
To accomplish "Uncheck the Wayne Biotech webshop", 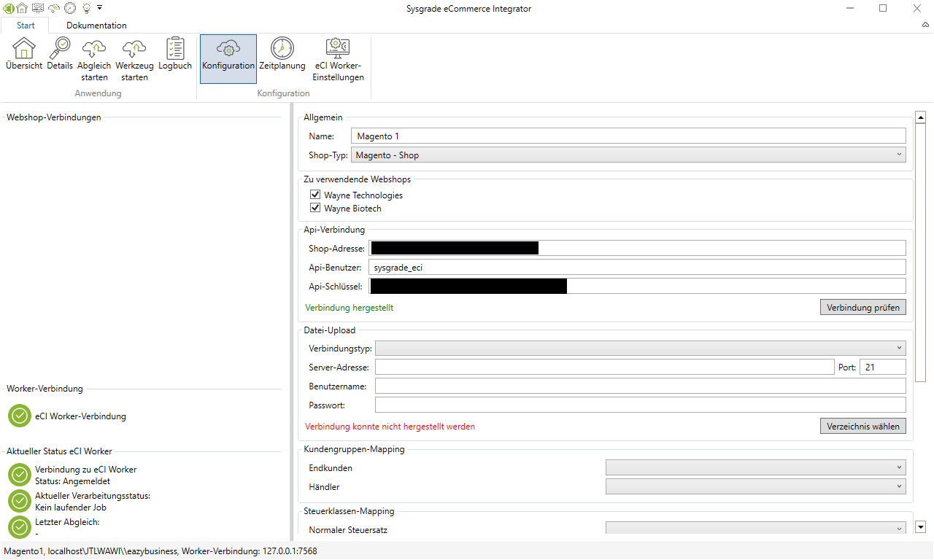I will coord(315,208).
